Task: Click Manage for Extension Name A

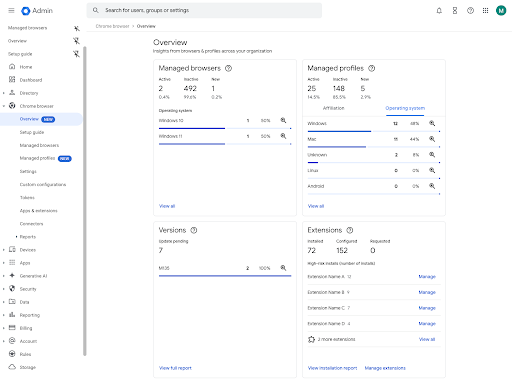Action: pyautogui.click(x=427, y=277)
